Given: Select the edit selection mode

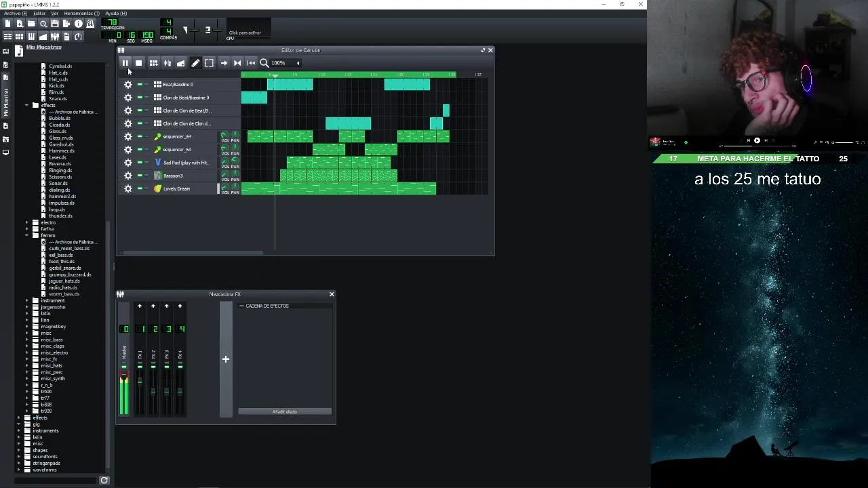Looking at the screenshot, I should pyautogui.click(x=209, y=63).
